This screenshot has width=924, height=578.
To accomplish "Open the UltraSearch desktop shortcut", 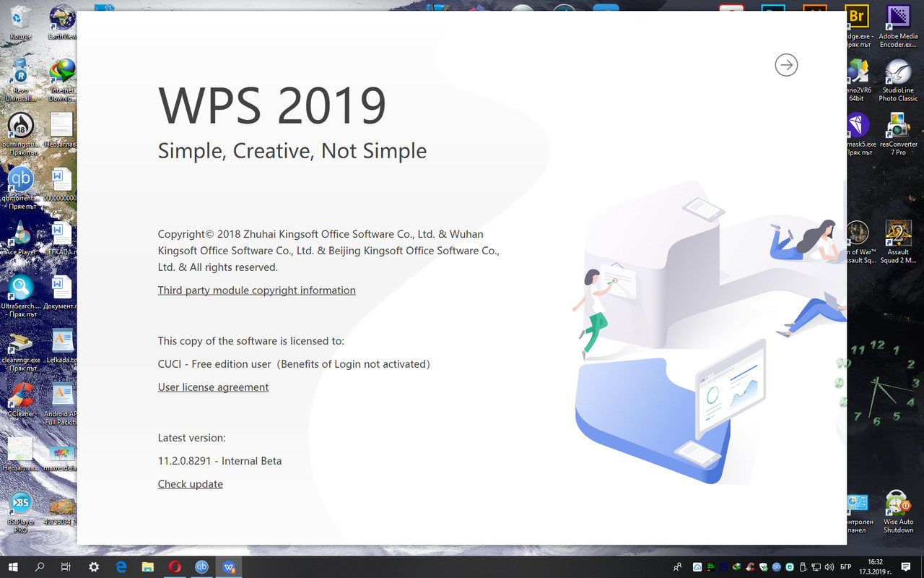I will pyautogui.click(x=21, y=296).
